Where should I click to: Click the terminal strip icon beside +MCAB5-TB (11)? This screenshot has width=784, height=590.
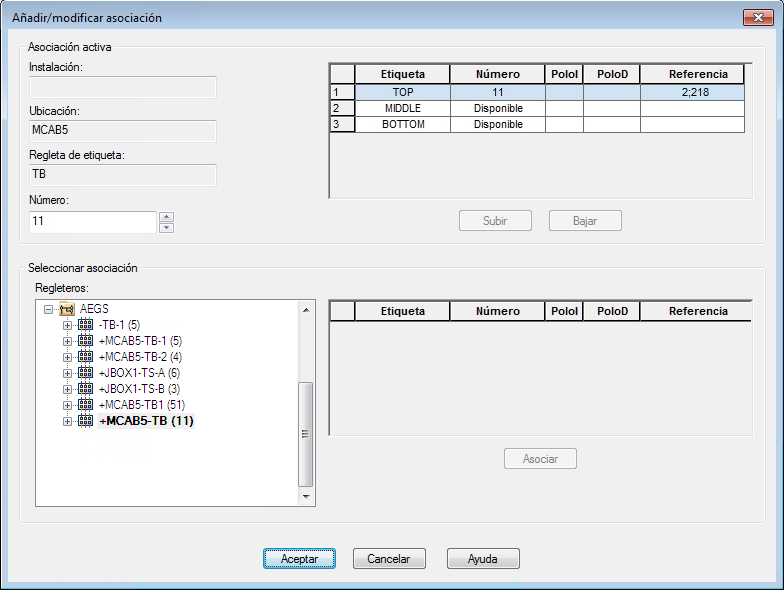click(x=86, y=421)
